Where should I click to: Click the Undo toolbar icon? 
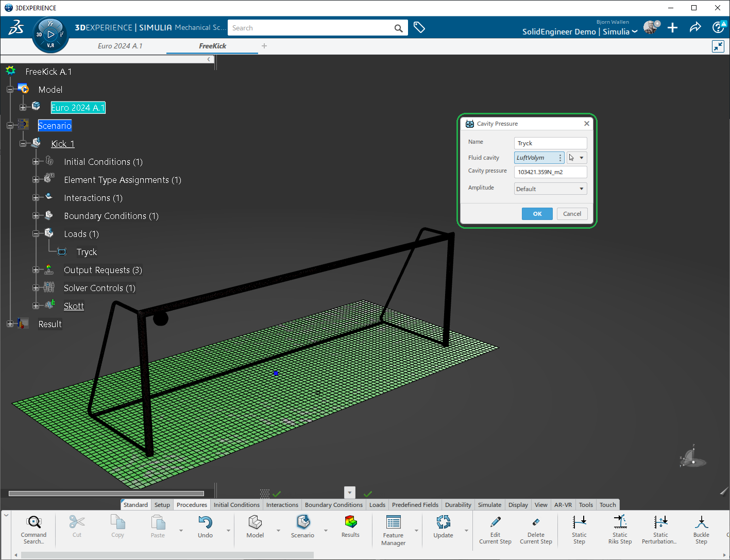(x=205, y=522)
